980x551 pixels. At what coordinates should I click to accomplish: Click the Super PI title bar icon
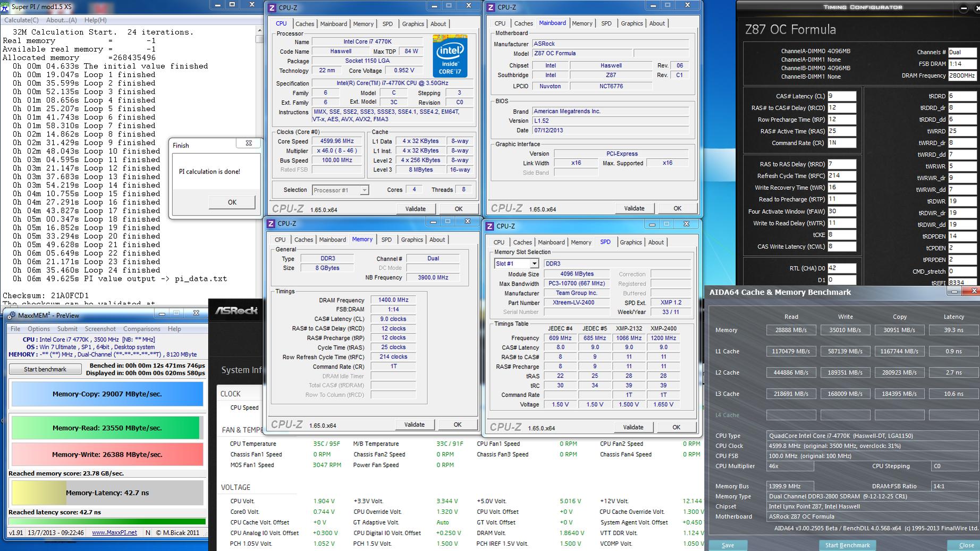point(5,7)
